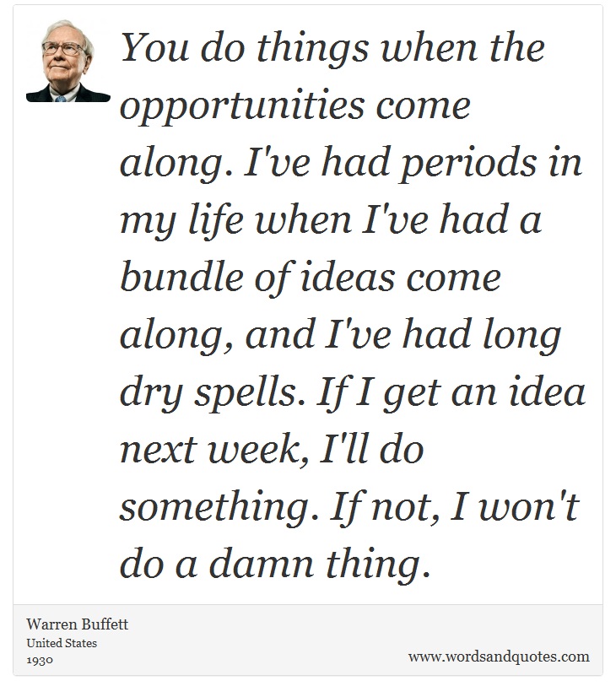Select the United States country label
Screen dimensions: 616x697
tap(62, 643)
